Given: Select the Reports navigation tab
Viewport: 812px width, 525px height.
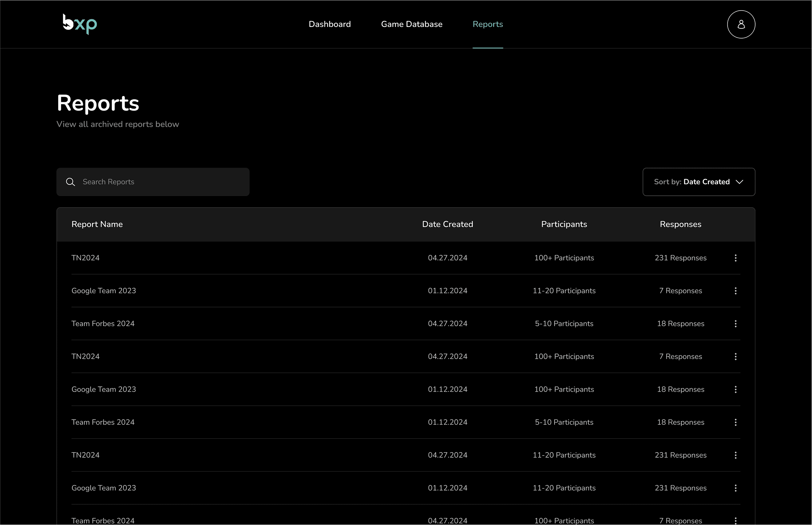Looking at the screenshot, I should tap(487, 24).
